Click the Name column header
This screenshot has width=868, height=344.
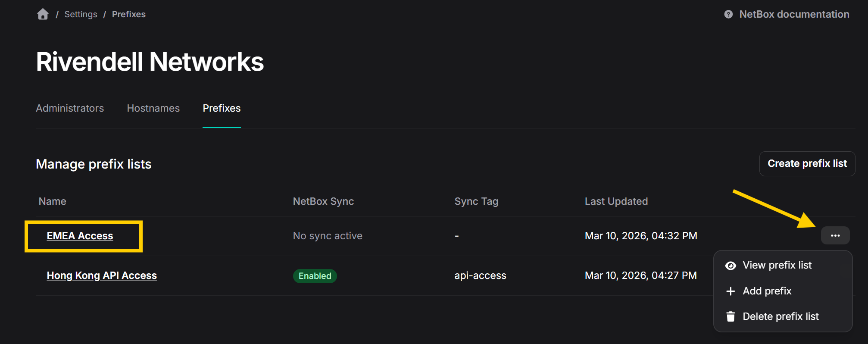click(52, 201)
